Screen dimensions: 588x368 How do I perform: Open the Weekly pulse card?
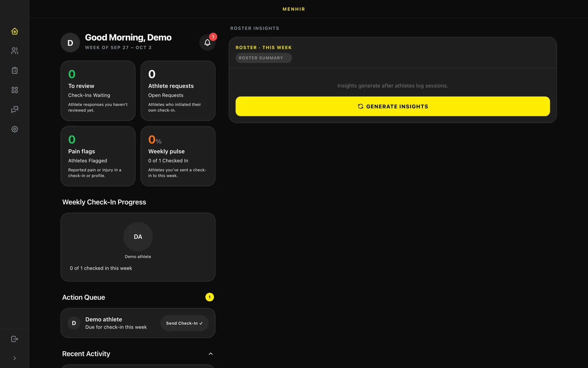click(178, 156)
